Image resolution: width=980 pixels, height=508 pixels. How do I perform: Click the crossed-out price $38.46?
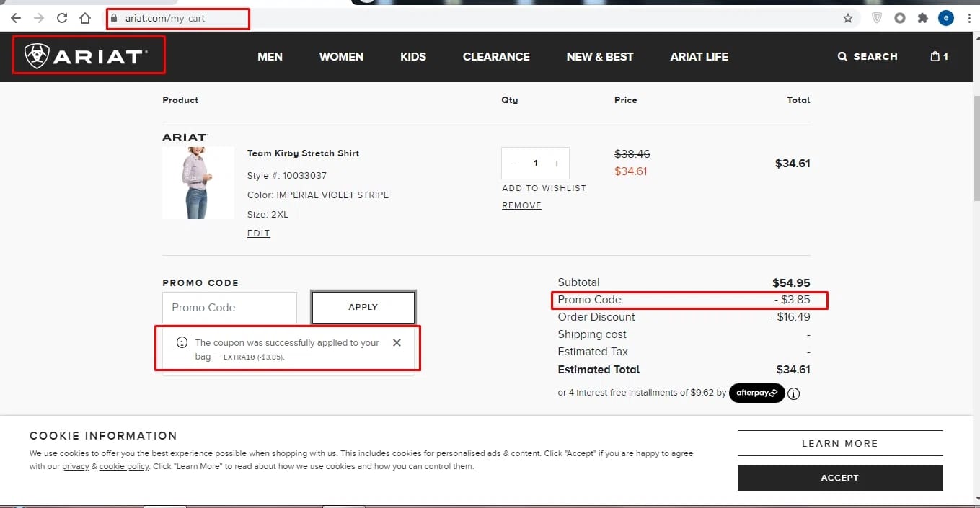[632, 154]
